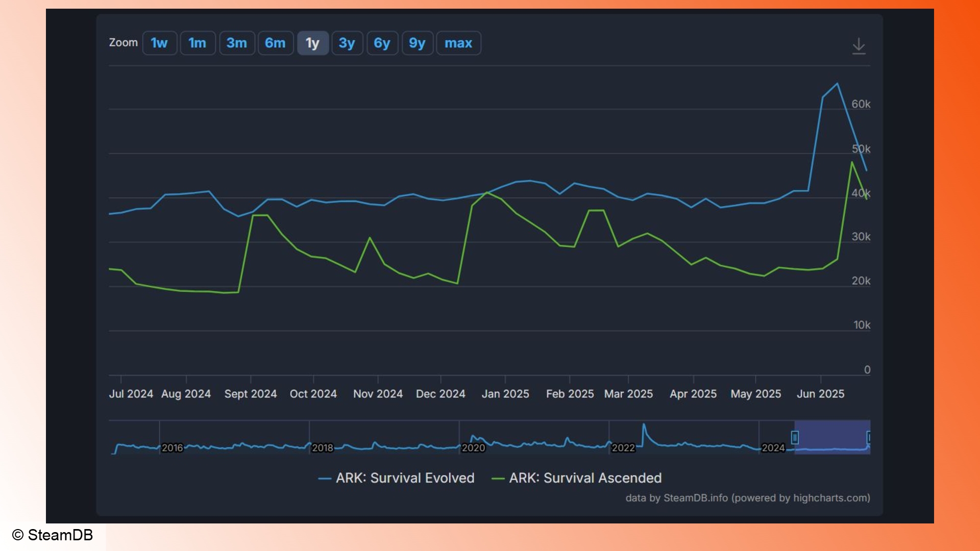Set zoom range to 3m

pyautogui.click(x=237, y=43)
